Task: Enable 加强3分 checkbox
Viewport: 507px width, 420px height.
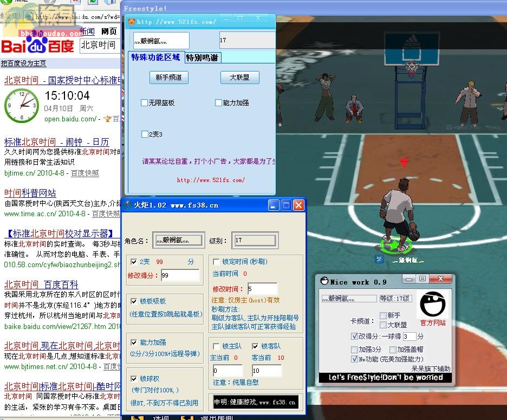Action: (x=354, y=350)
